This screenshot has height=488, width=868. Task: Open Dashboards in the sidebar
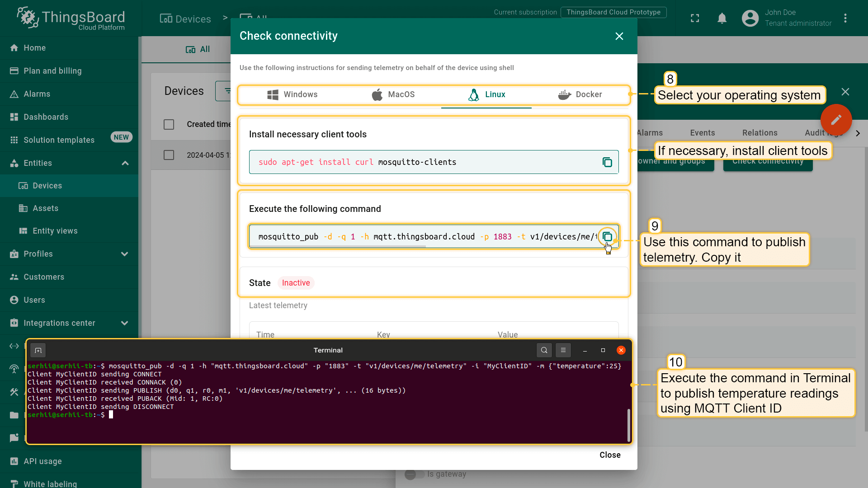[x=46, y=117]
